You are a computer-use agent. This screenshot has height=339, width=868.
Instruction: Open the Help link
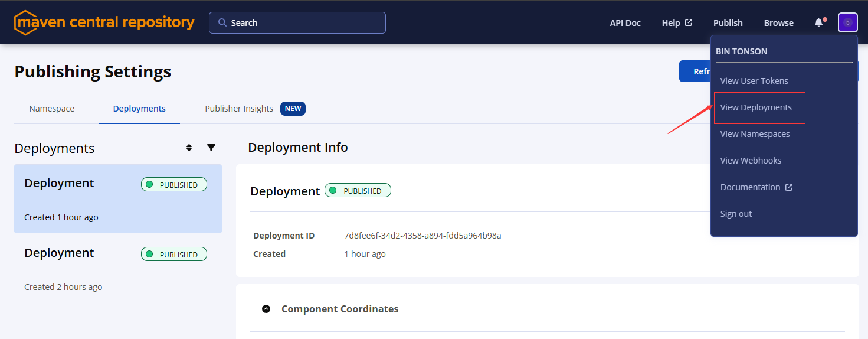(677, 22)
